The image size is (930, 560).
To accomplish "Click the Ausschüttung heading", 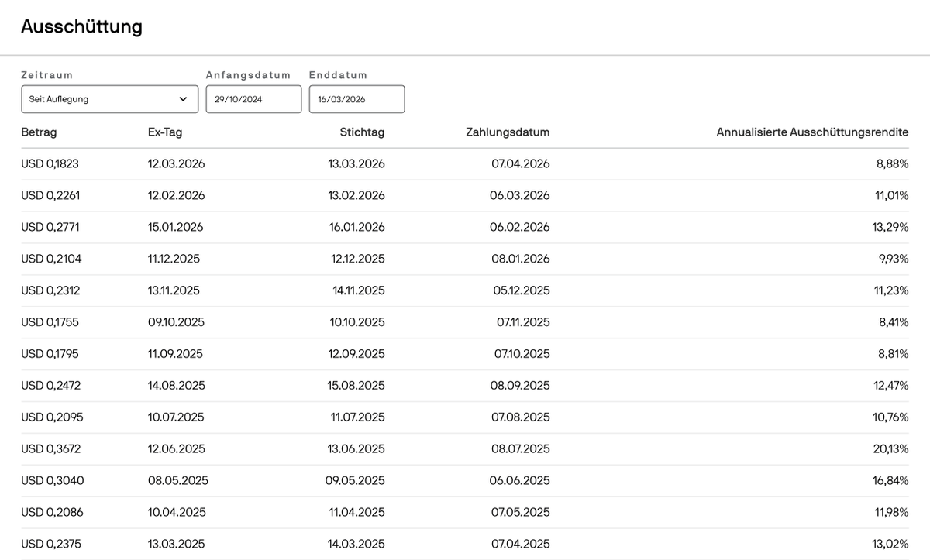I will pos(81,26).
